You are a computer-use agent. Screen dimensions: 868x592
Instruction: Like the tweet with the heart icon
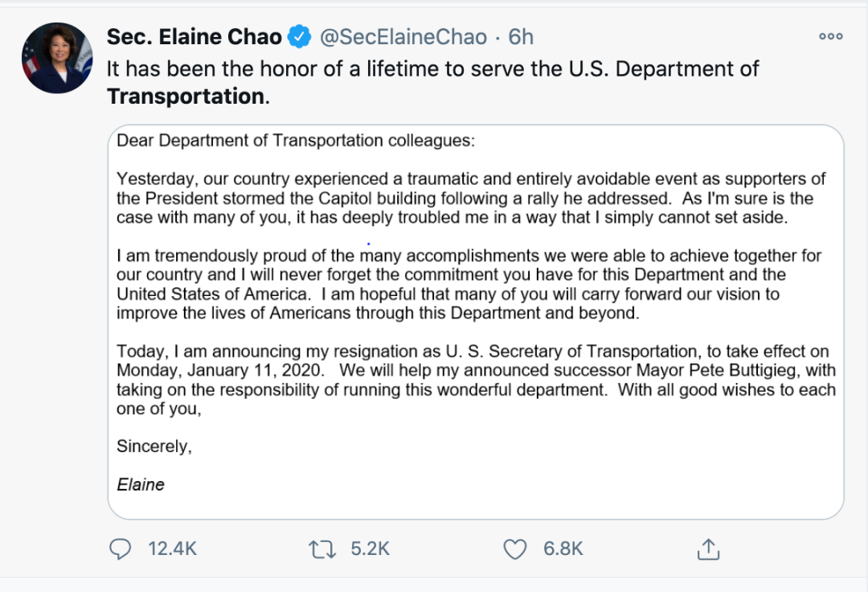(515, 549)
